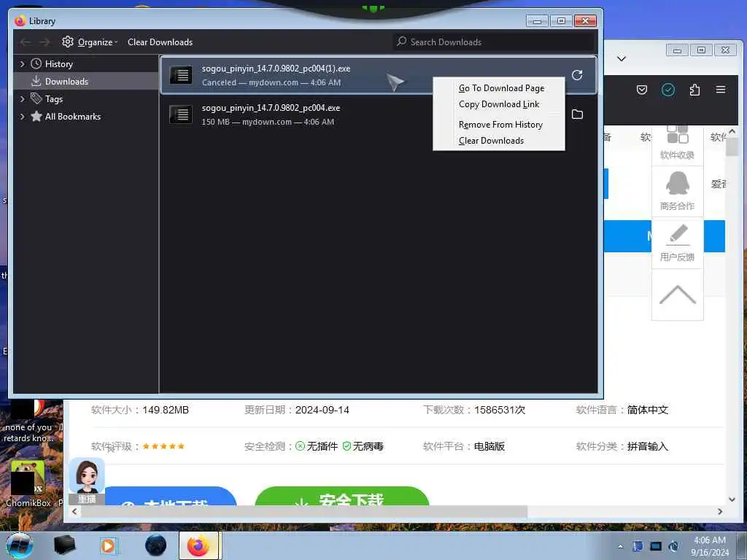747x560 pixels.
Task: Click the horizontal scrollbar thumb
Action: [304, 511]
